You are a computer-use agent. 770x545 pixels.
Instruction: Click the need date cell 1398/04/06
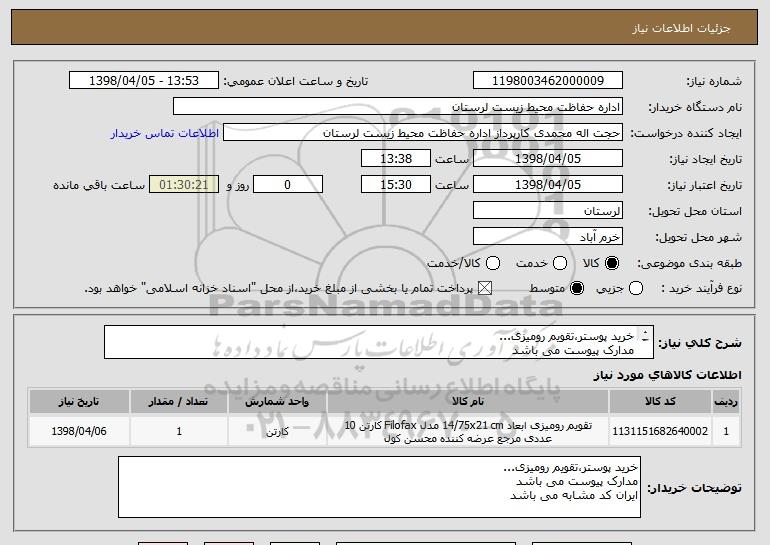(x=79, y=431)
